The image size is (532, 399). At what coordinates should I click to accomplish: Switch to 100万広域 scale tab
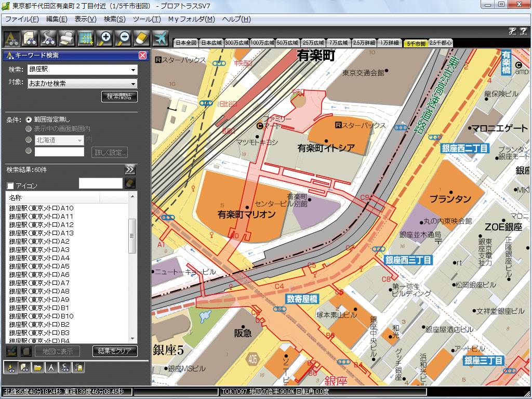(262, 43)
